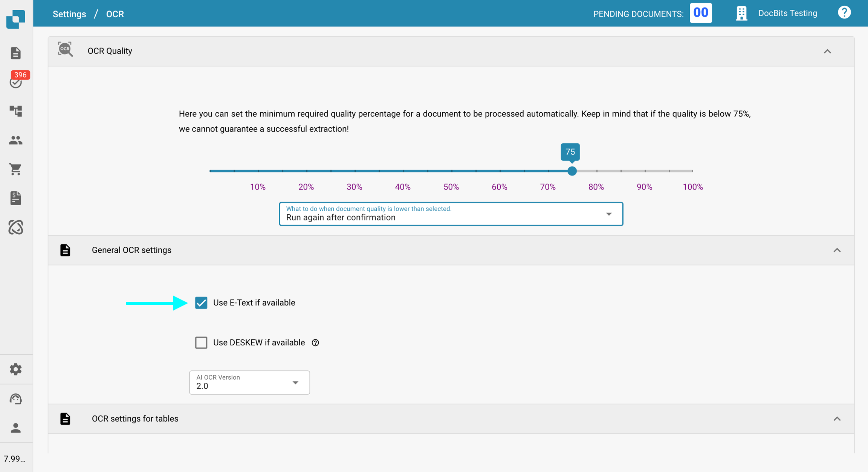Click the quality slider handle at 75
This screenshot has height=472, width=868.
(572, 171)
